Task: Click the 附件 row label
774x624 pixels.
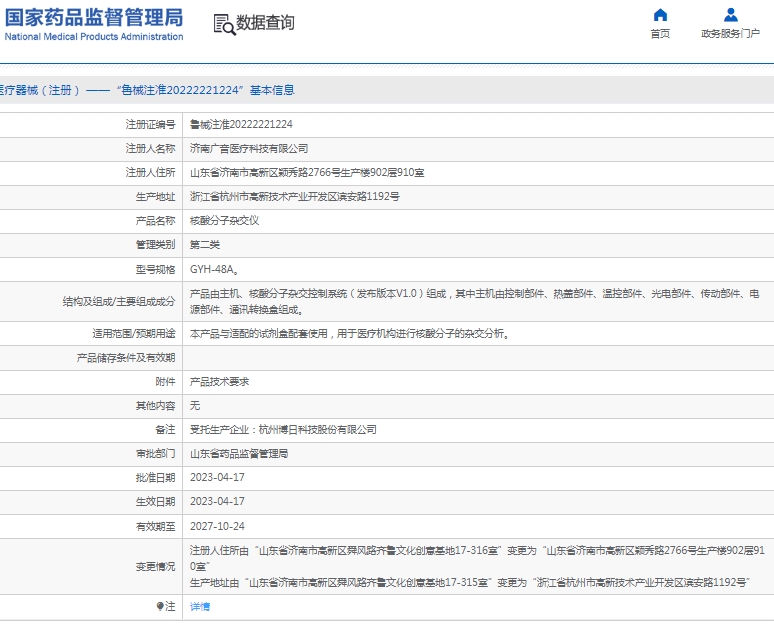Action: tap(165, 382)
